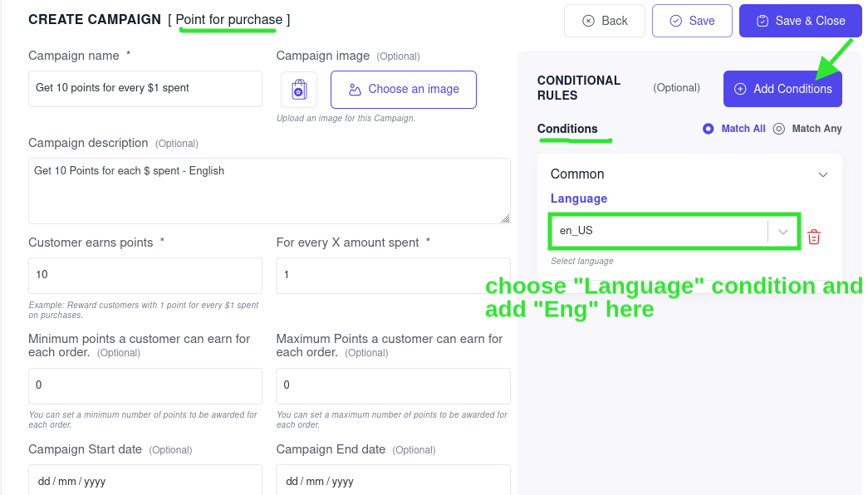The image size is (868, 495).
Task: Collapse the Common conditions section chevron
Action: click(823, 174)
